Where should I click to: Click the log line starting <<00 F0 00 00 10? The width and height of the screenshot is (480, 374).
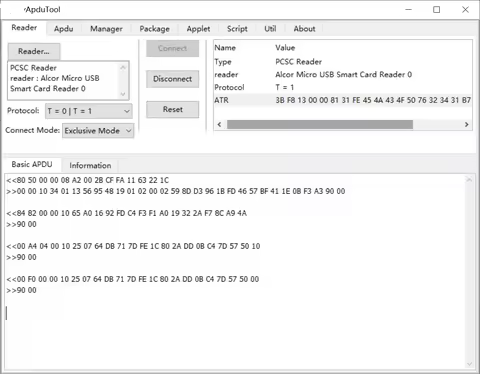pos(133,279)
